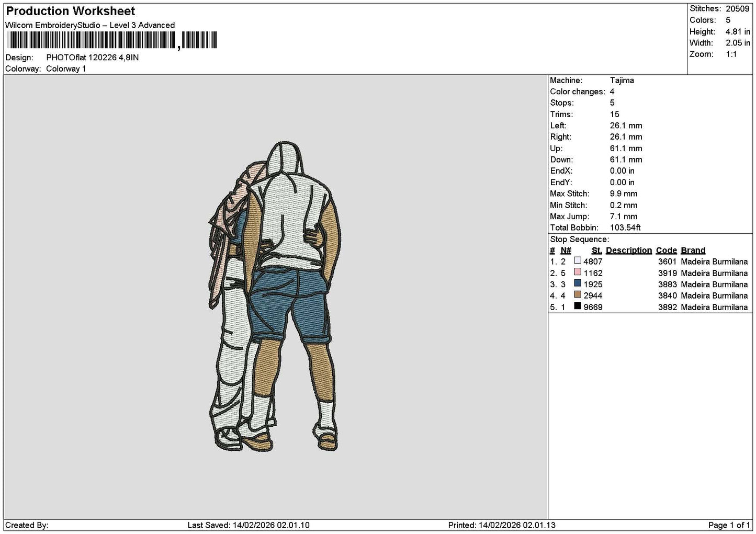The width and height of the screenshot is (756, 534).
Task: Click 'Last Saved: 14/02/2026 02.01.10' footer text
Action: tap(249, 525)
